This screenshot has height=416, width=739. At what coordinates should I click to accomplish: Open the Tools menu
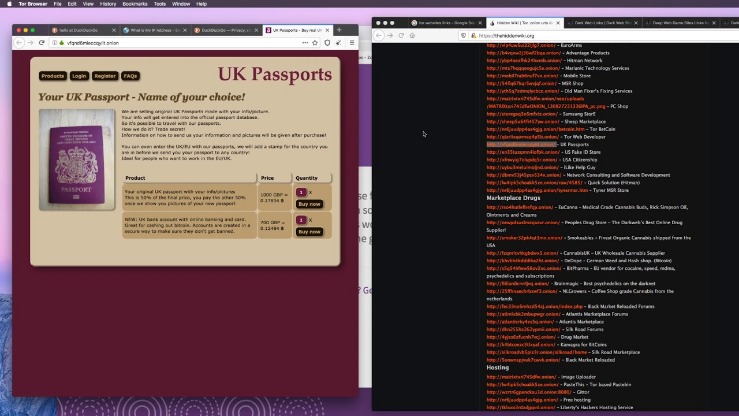(160, 4)
